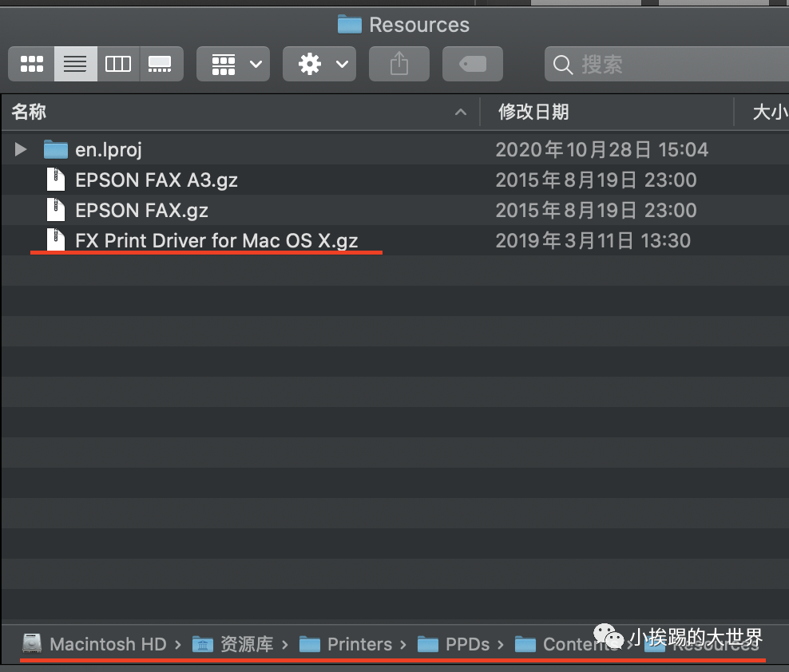Image resolution: width=789 pixels, height=672 pixels.
Task: Open the group-by arrangement dropdown
Action: pos(233,64)
